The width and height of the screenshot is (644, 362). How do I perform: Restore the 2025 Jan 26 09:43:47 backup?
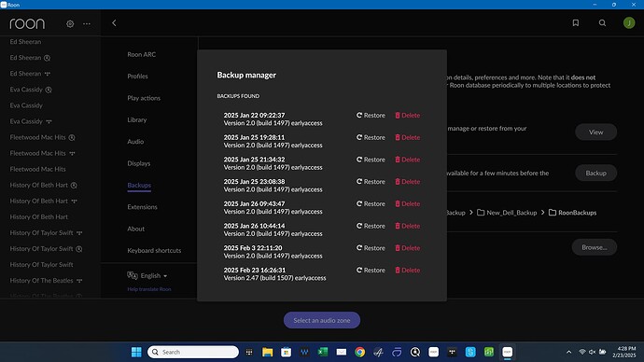click(371, 204)
